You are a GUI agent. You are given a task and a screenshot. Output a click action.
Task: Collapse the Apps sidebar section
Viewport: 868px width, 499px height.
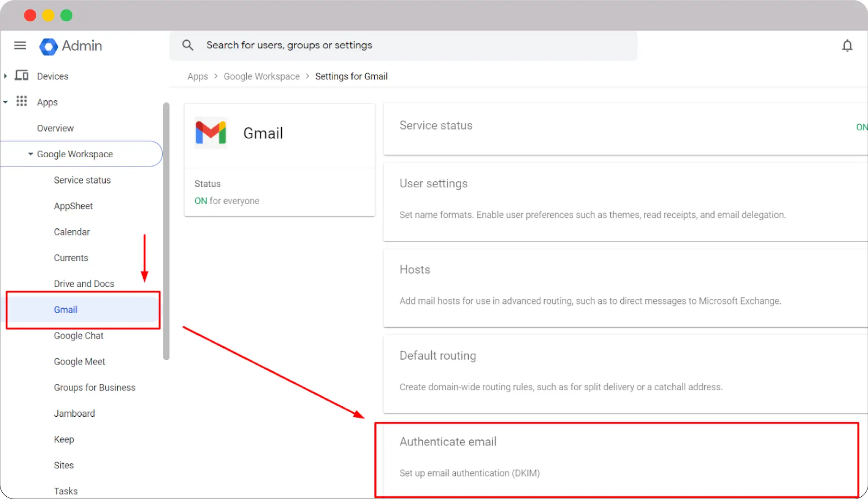click(5, 102)
